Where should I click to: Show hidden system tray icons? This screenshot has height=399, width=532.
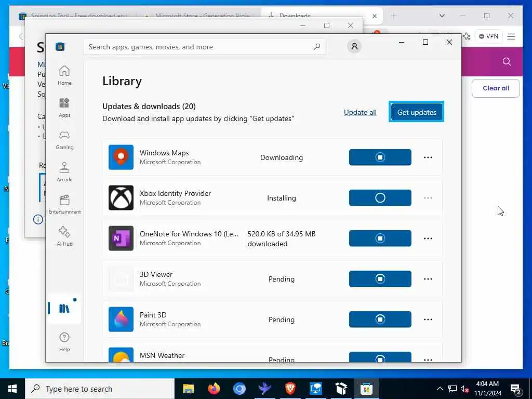coord(440,389)
